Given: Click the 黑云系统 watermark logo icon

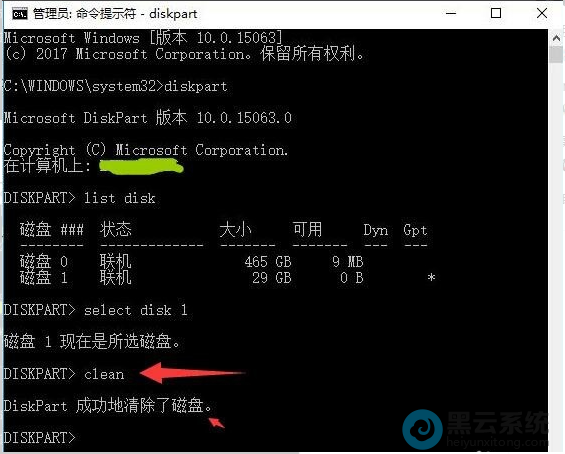Looking at the screenshot, I should [x=422, y=429].
